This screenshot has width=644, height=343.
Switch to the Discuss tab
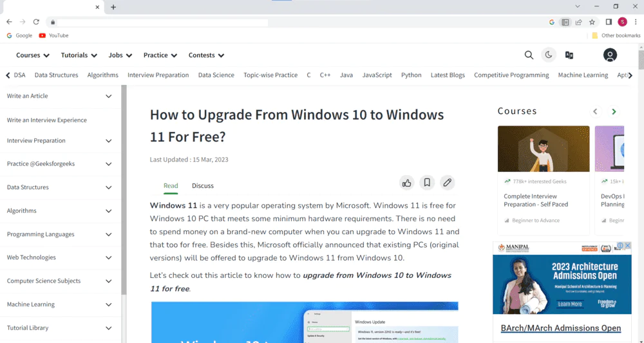point(203,185)
